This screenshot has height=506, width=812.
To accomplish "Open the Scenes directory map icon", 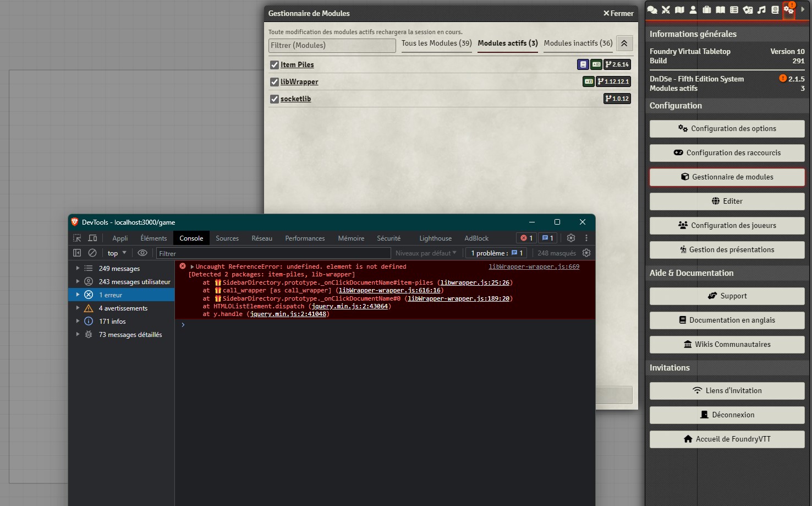I will click(x=679, y=10).
